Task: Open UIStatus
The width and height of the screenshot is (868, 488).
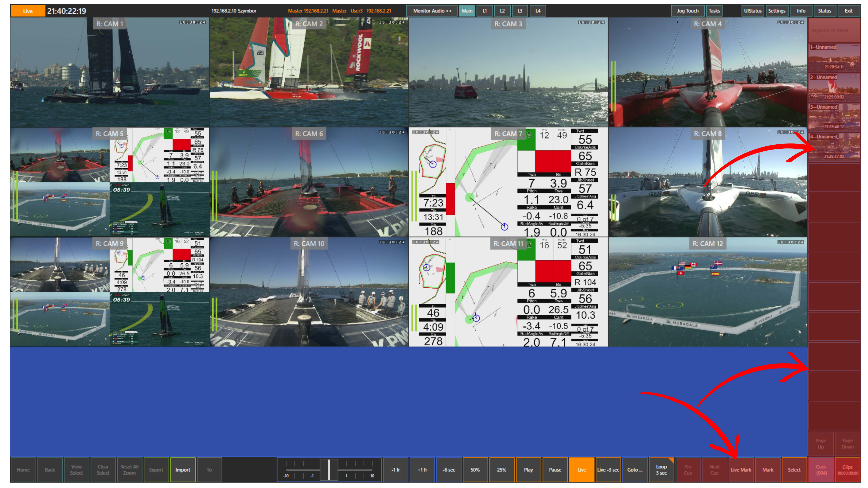Action: point(752,11)
